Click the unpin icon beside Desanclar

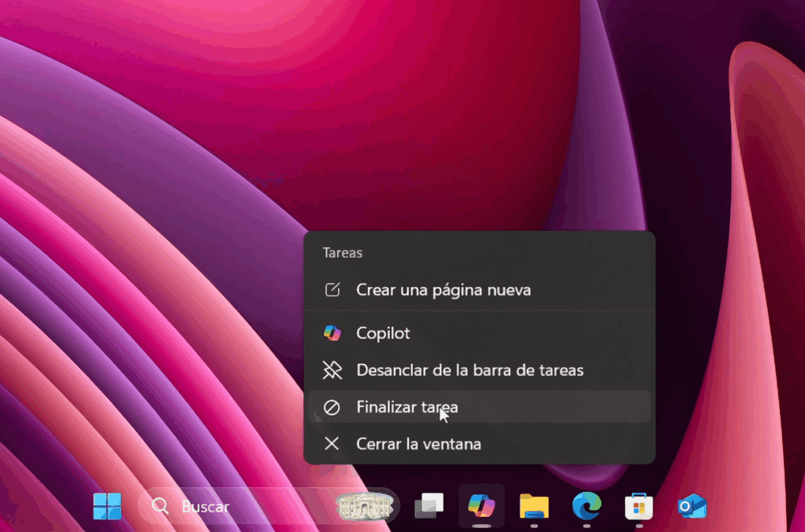click(333, 369)
